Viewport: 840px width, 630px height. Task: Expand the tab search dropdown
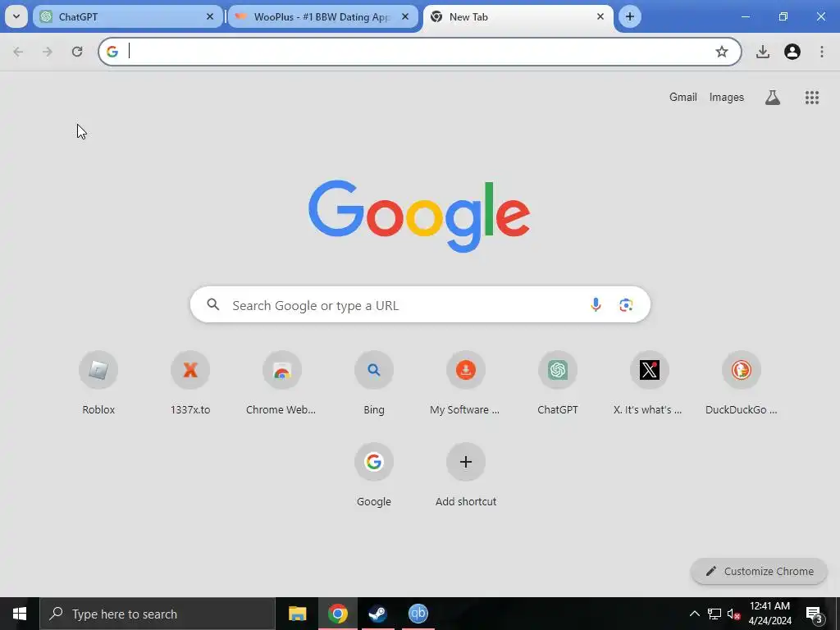tap(16, 16)
